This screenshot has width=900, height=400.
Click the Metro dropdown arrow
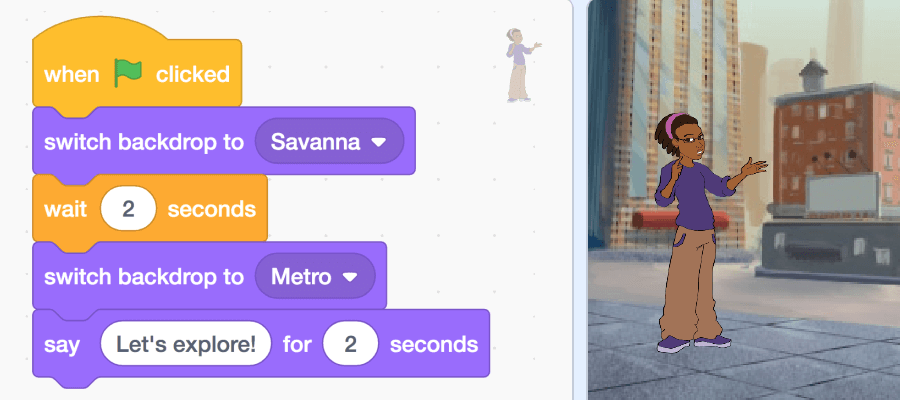(x=350, y=278)
